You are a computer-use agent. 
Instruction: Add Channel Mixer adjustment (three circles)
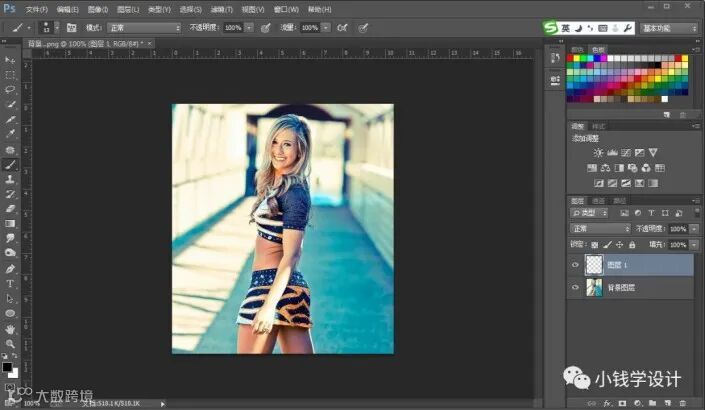click(646, 168)
